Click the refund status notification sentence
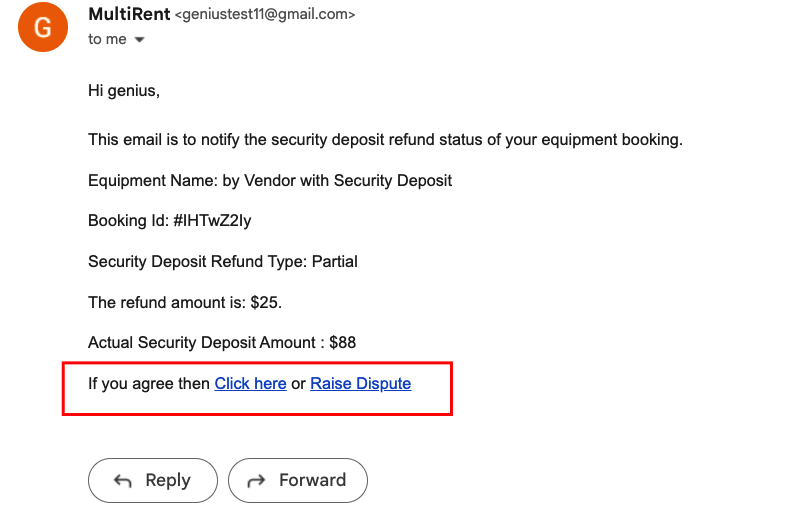Screen dimensions: 797x508 click(385, 139)
